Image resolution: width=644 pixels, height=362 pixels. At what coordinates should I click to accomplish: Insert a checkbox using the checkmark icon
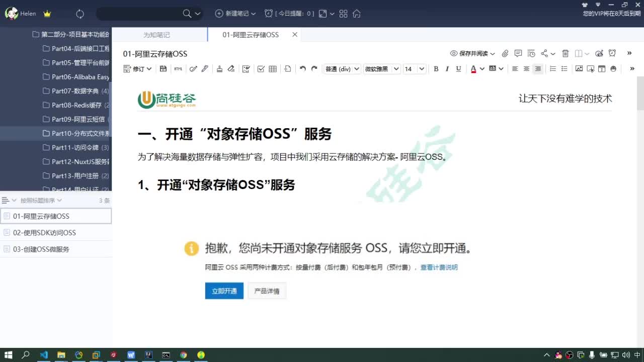261,69
